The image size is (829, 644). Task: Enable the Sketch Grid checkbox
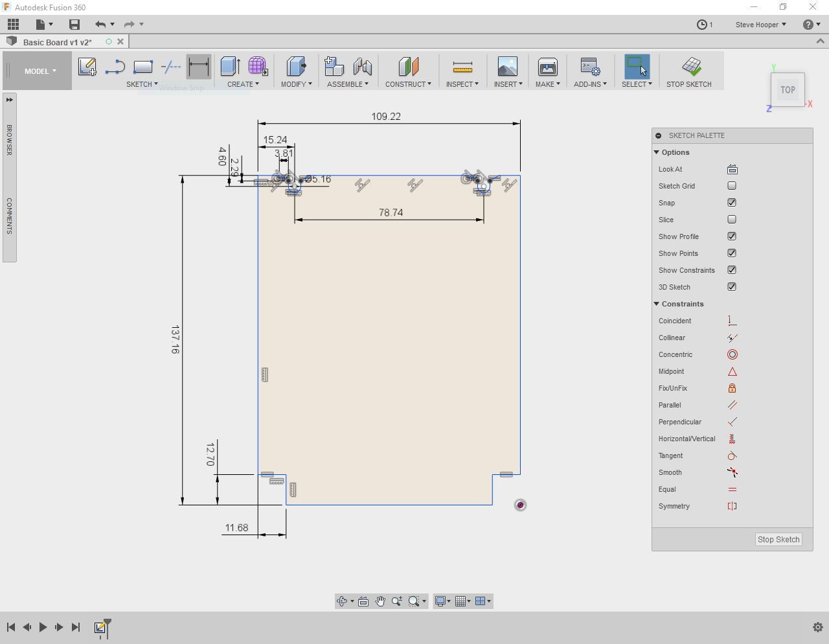click(x=732, y=186)
